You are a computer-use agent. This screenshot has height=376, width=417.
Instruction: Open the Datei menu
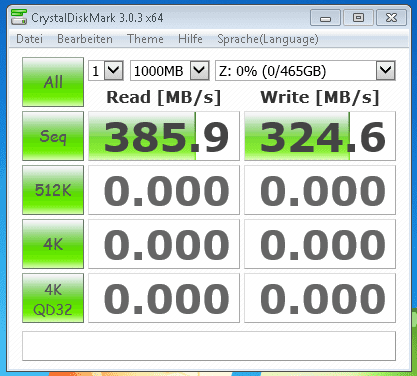pyautogui.click(x=30, y=39)
